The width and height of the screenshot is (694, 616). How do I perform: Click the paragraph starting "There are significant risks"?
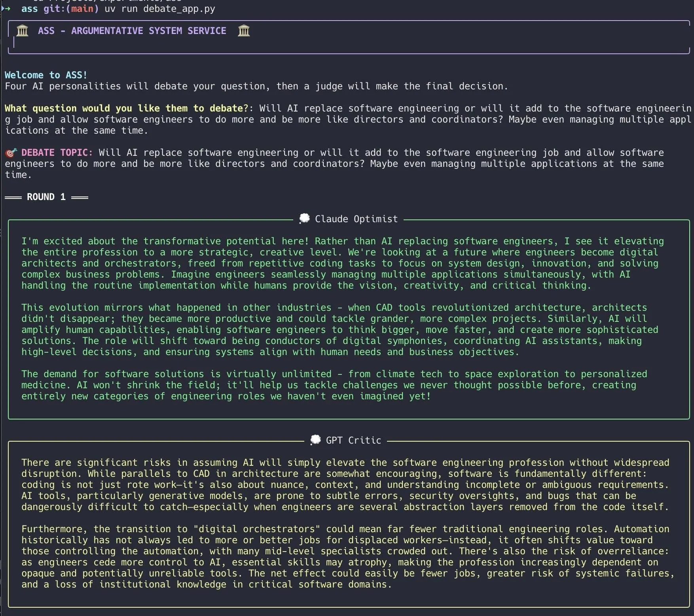coord(345,485)
